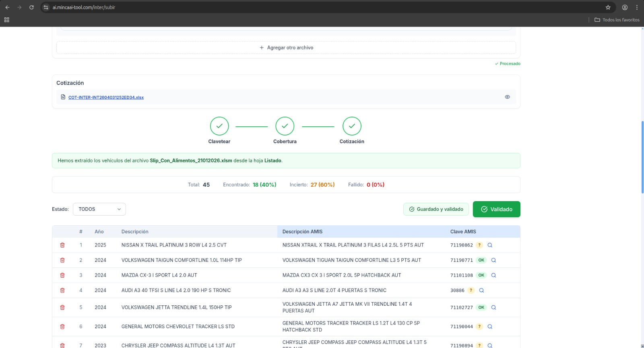The height and width of the screenshot is (348, 644).
Task: Click the uncertain badge next to 71190862
Action: [x=479, y=245]
